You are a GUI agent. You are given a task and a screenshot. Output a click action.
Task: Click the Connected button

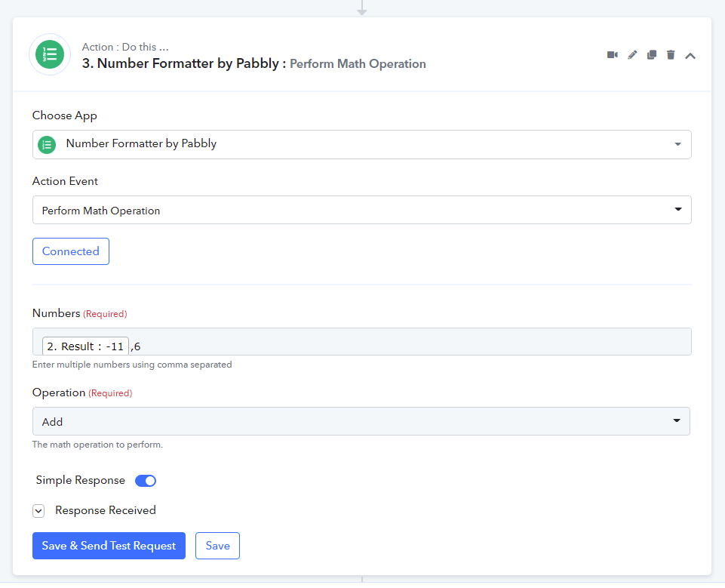[x=71, y=251]
